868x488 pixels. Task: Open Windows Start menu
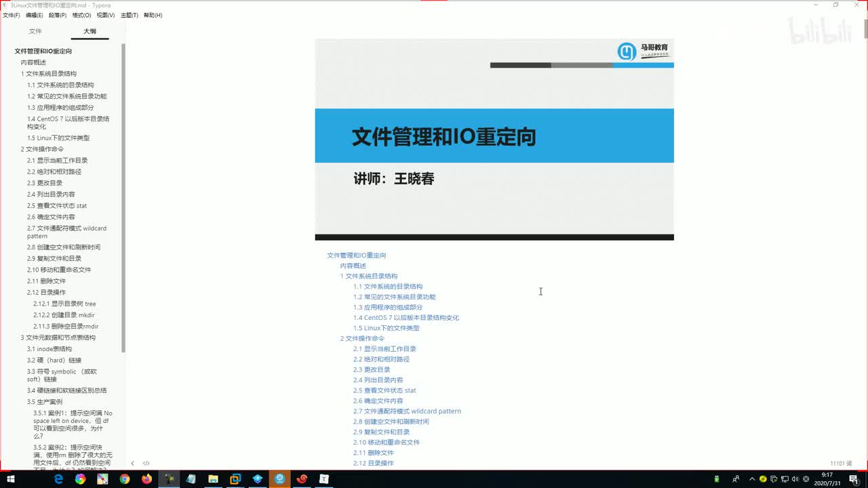11,479
